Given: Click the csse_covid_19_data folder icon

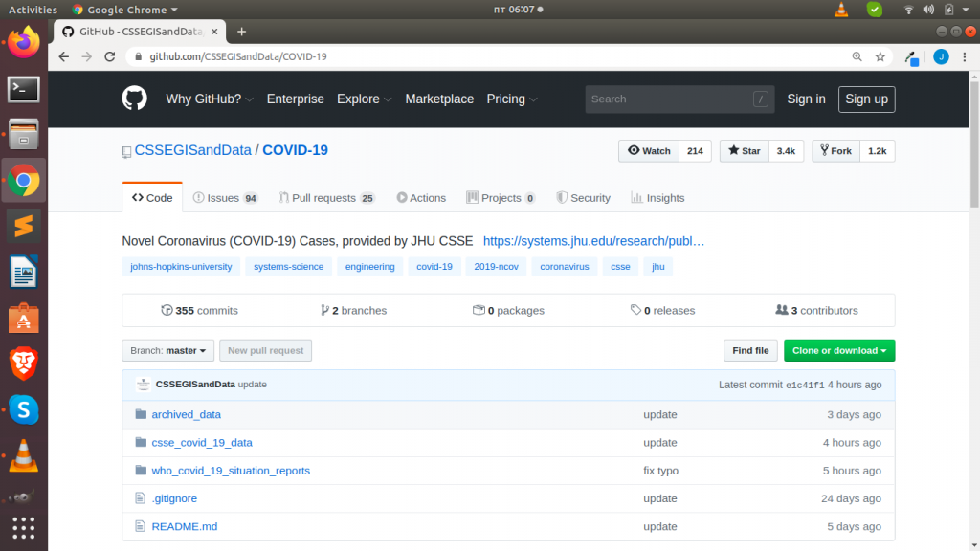Looking at the screenshot, I should click(141, 442).
